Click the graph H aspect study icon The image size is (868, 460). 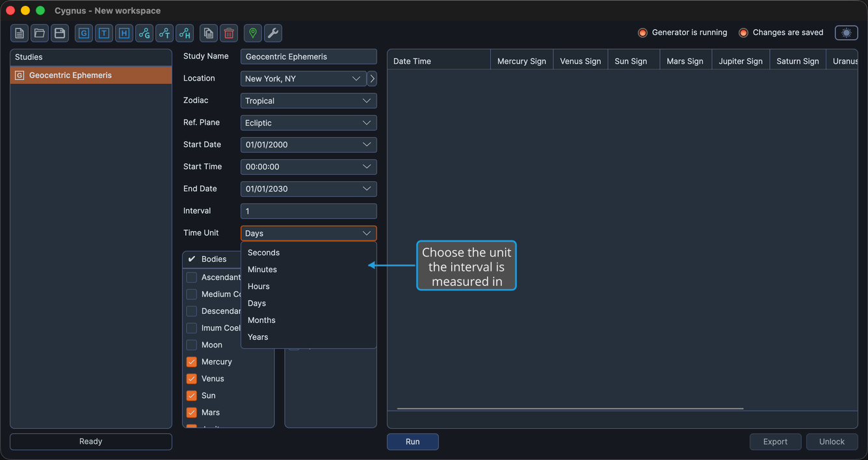tap(185, 33)
